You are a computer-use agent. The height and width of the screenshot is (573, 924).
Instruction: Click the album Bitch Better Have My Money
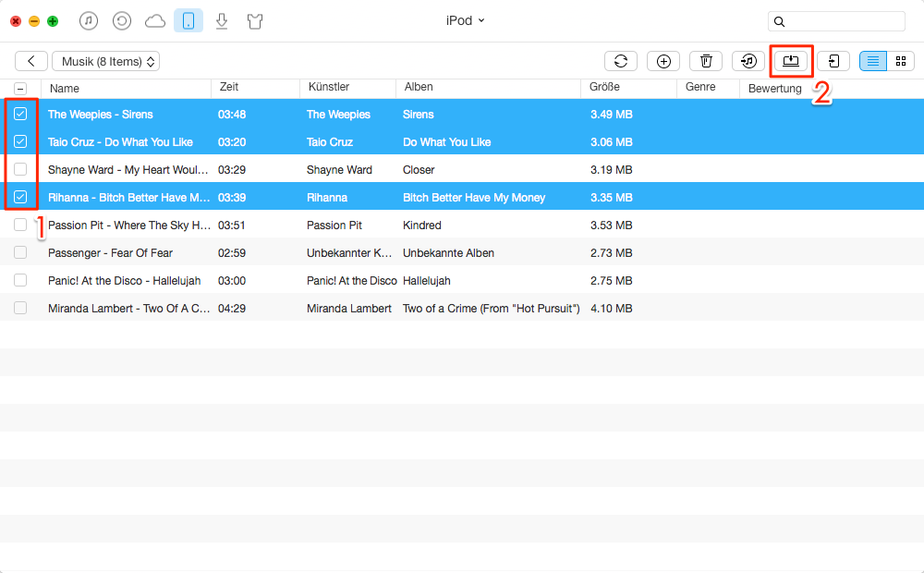pyautogui.click(x=474, y=198)
